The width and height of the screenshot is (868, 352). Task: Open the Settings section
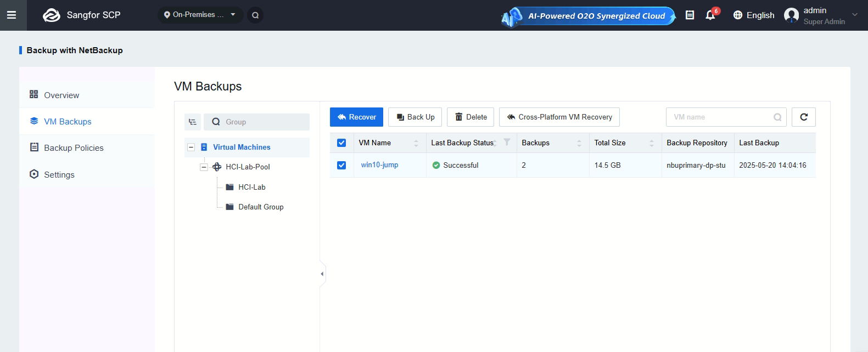[87, 174]
